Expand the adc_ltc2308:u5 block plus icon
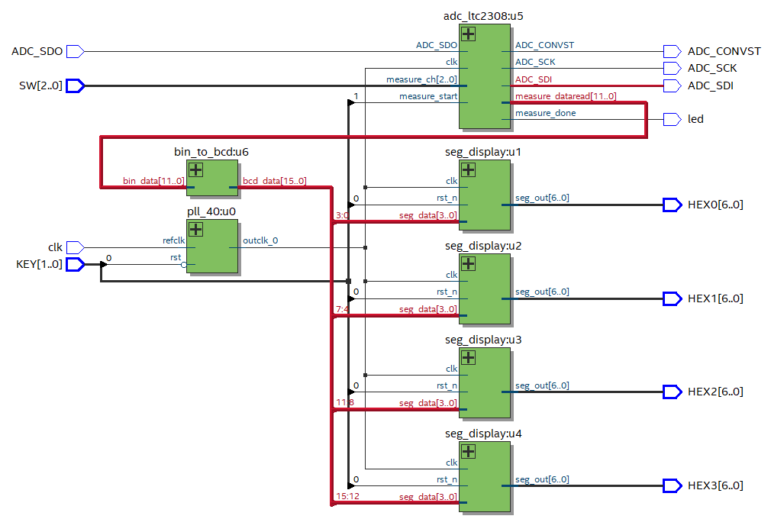 pos(469,34)
